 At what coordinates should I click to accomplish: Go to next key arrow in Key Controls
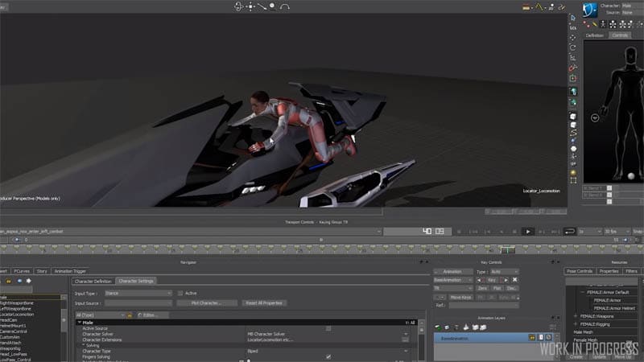[506, 280]
